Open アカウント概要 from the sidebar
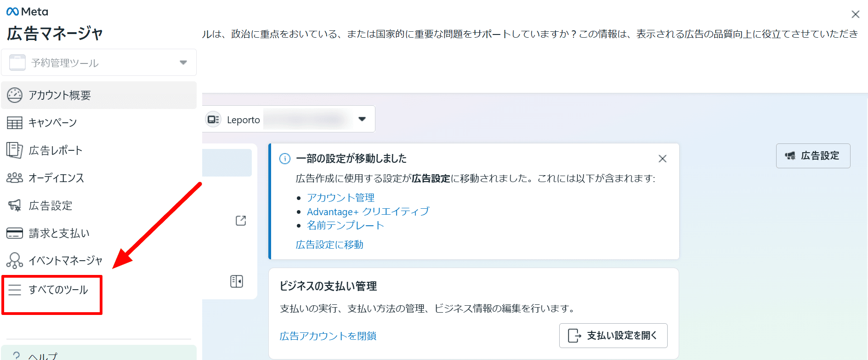Screen dimensions: 868x360 (x=99, y=95)
